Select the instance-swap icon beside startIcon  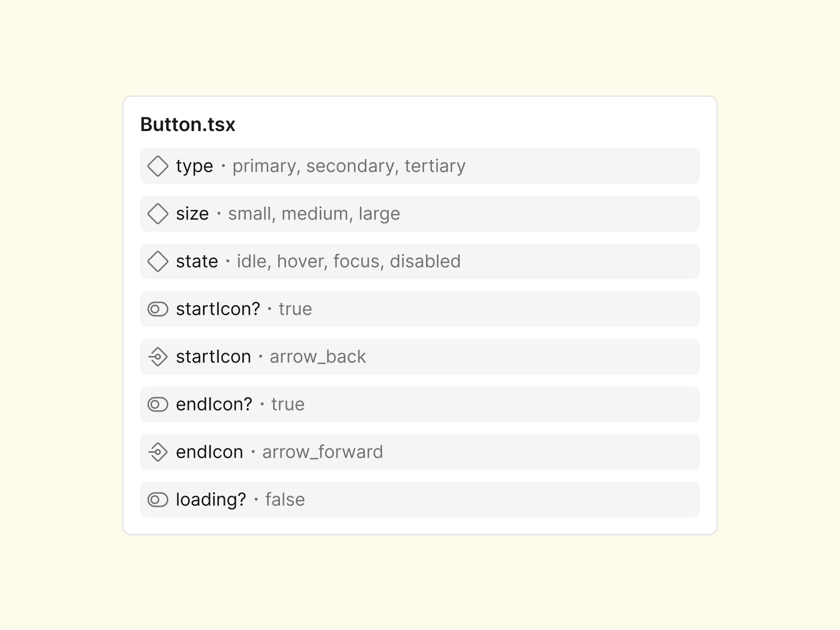(157, 356)
